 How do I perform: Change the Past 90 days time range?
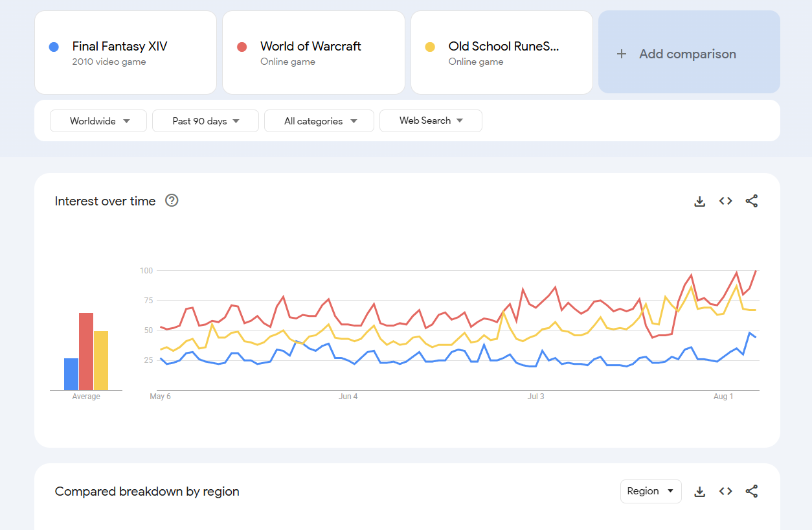(x=205, y=121)
